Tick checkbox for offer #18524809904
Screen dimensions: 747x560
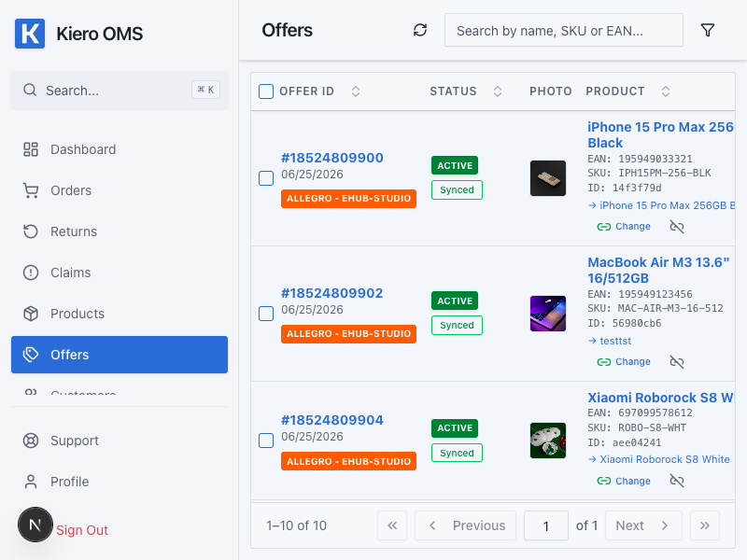266,441
